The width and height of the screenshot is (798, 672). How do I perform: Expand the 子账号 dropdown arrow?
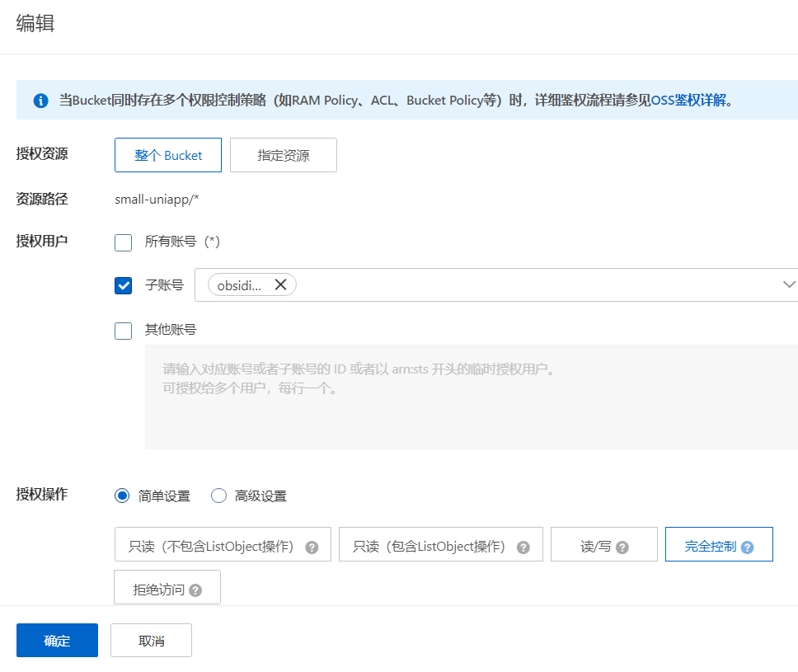coord(788,284)
